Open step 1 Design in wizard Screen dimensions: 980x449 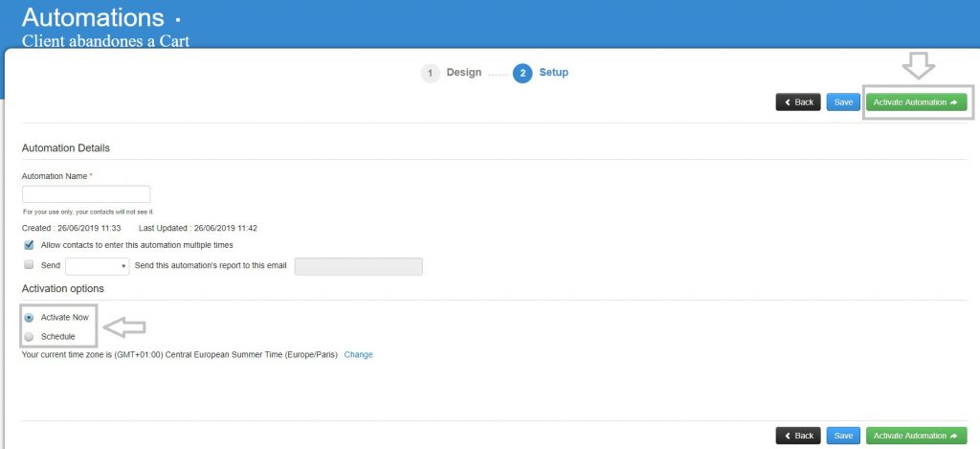(x=464, y=73)
